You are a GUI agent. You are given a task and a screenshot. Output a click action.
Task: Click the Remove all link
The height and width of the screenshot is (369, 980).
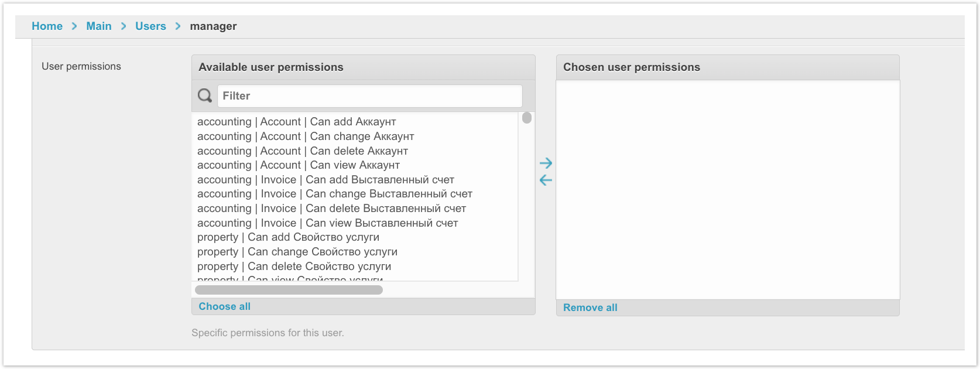point(590,307)
